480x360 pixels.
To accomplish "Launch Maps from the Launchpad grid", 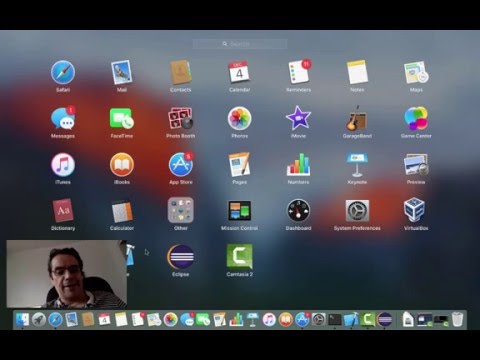I will coord(416,72).
